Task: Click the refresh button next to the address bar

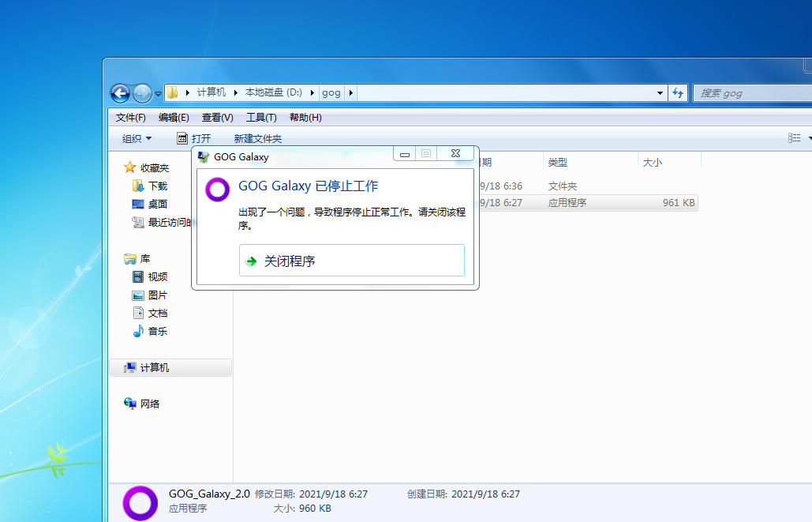Action: 678,93
